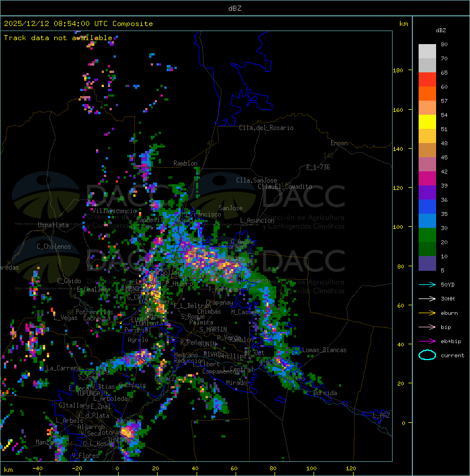Click the 'Anchoris' map label
Image resolution: width=470 pixels, height=476 pixels.
[x=132, y=385]
